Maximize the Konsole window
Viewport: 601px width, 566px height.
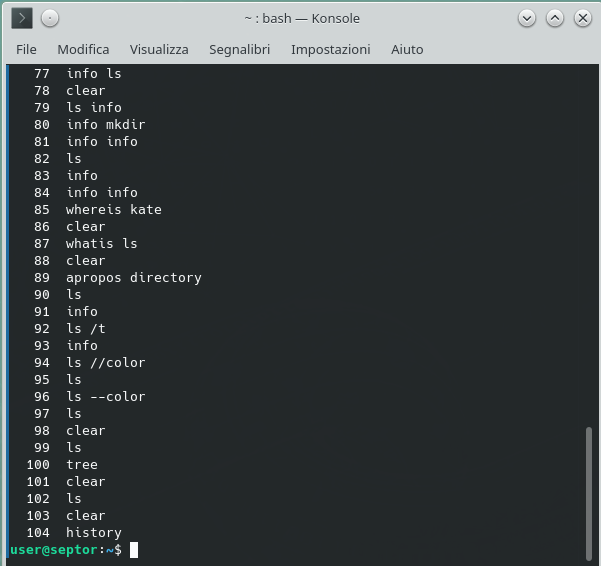(x=554, y=18)
